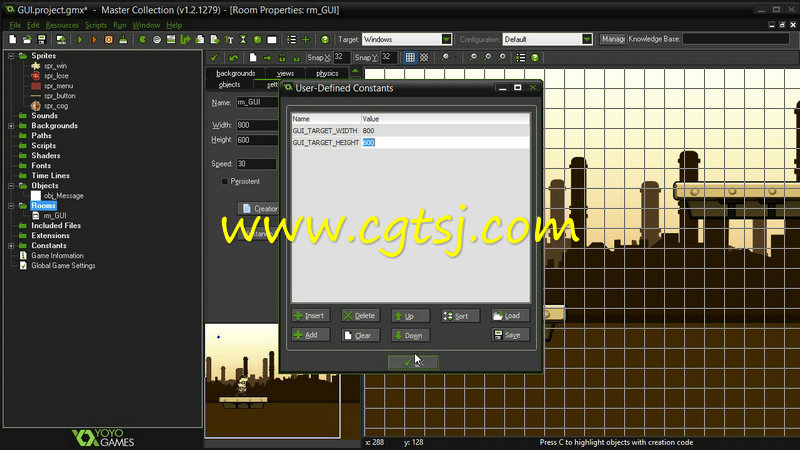Image resolution: width=800 pixels, height=450 pixels.
Task: Toggle the room grid display
Action: coord(410,58)
